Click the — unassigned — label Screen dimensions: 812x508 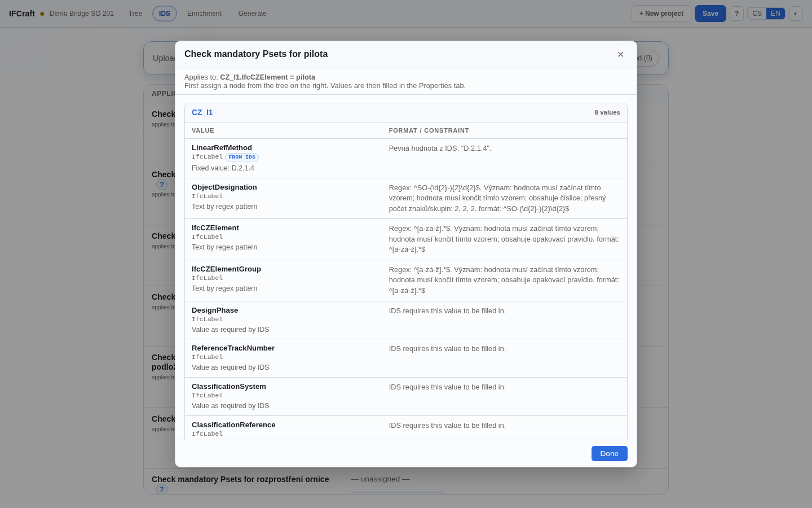pyautogui.click(x=380, y=479)
